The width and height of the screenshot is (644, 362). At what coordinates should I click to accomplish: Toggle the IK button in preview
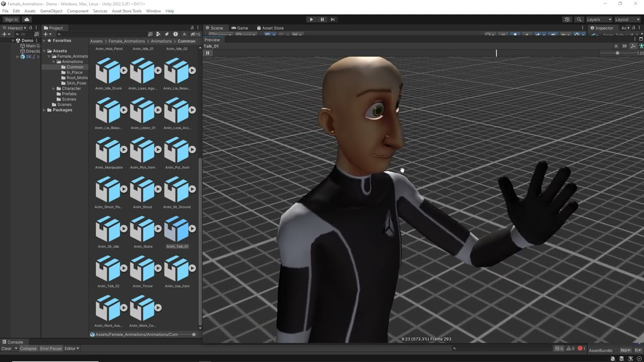click(616, 46)
